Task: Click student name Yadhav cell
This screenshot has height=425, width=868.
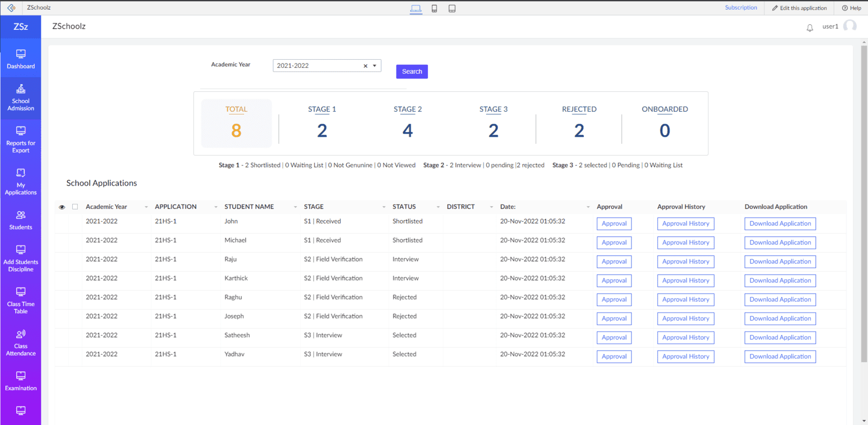Action: (234, 354)
